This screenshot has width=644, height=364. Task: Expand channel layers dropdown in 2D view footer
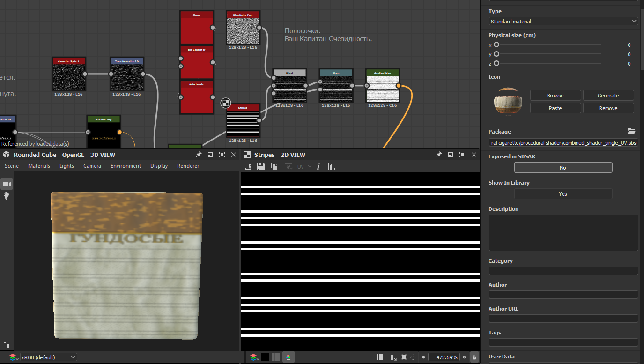[x=253, y=357]
